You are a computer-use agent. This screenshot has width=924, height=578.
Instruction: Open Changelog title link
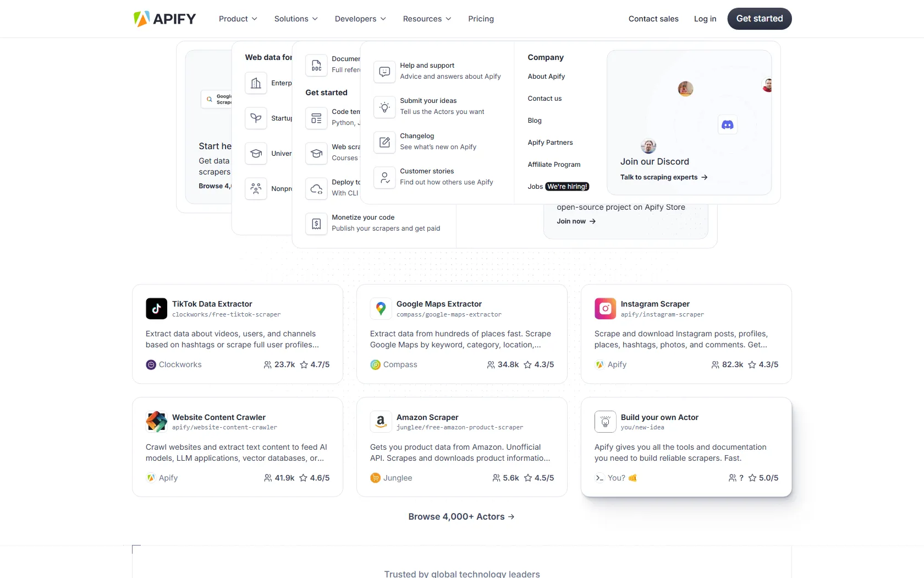click(x=417, y=136)
